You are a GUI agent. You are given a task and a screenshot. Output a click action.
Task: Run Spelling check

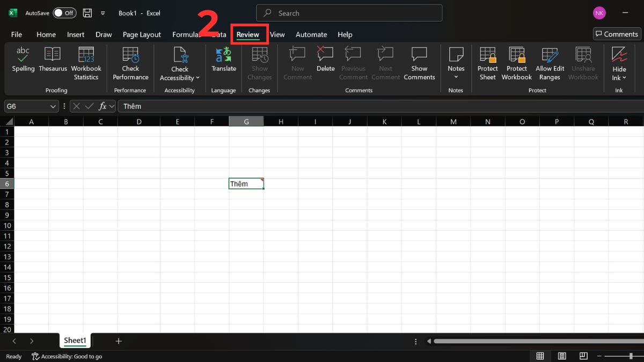(23, 62)
